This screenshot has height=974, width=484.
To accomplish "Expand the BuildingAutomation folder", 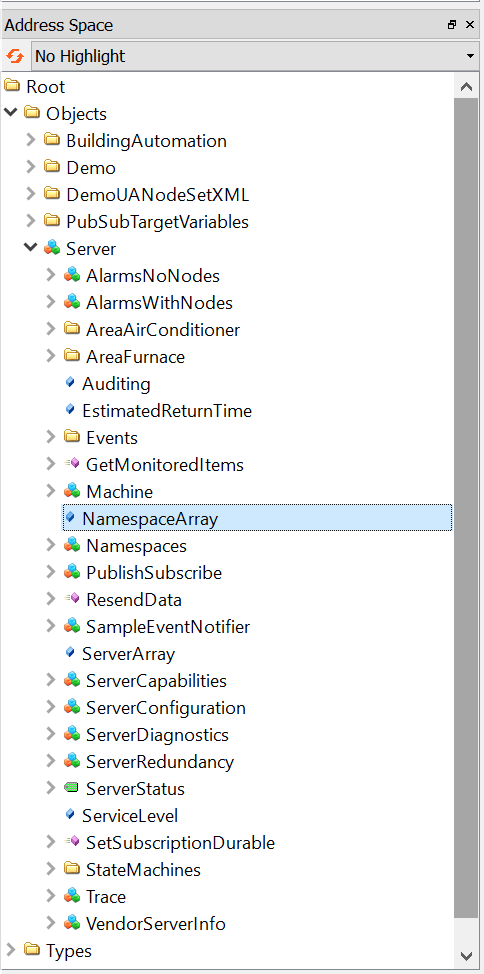I will (30, 140).
